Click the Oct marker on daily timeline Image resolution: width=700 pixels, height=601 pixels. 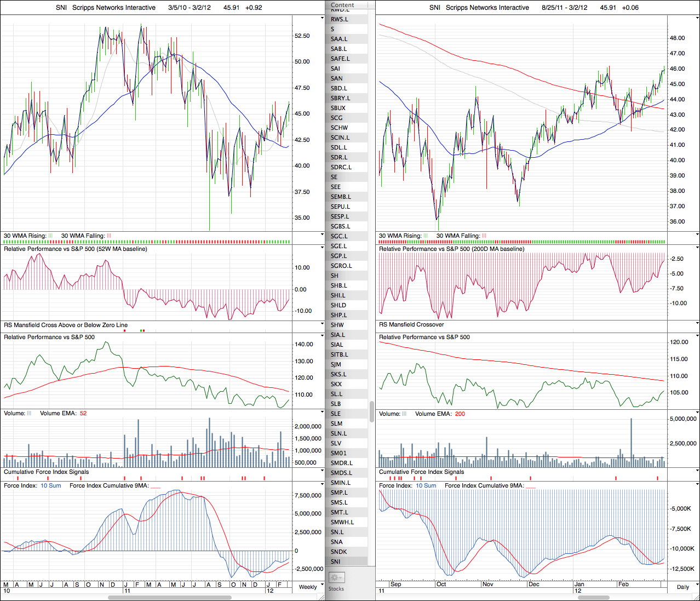[x=441, y=584]
